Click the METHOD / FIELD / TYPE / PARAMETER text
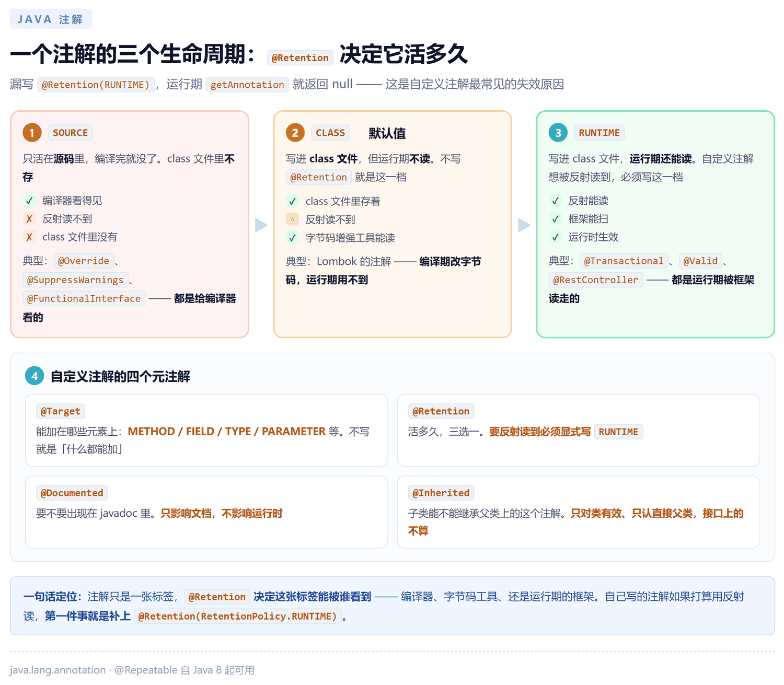The image size is (784, 685). coord(227,432)
